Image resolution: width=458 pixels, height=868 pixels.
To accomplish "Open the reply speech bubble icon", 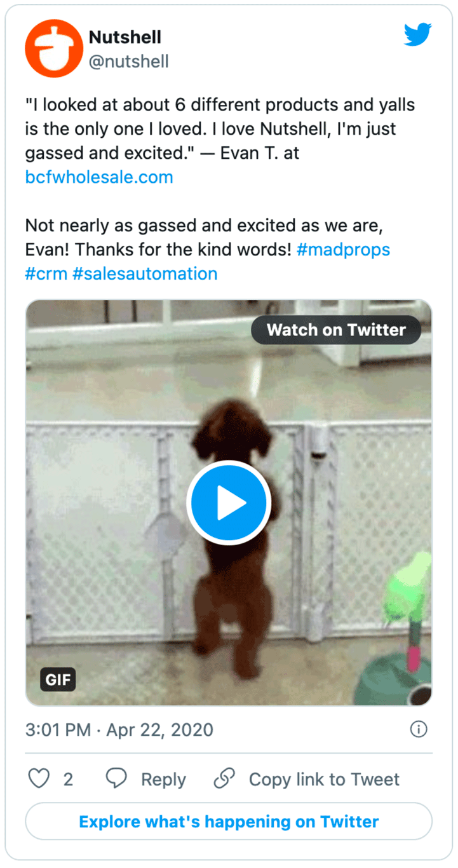I will click(116, 779).
